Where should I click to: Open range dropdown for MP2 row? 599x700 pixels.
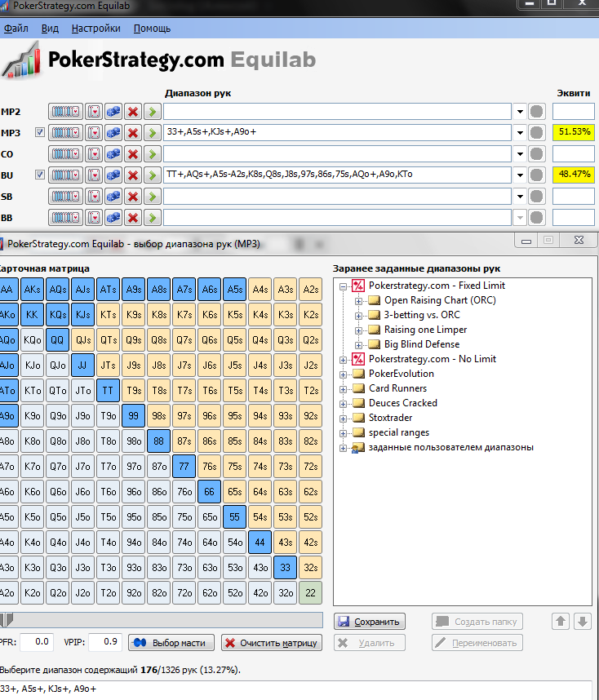coord(520,112)
